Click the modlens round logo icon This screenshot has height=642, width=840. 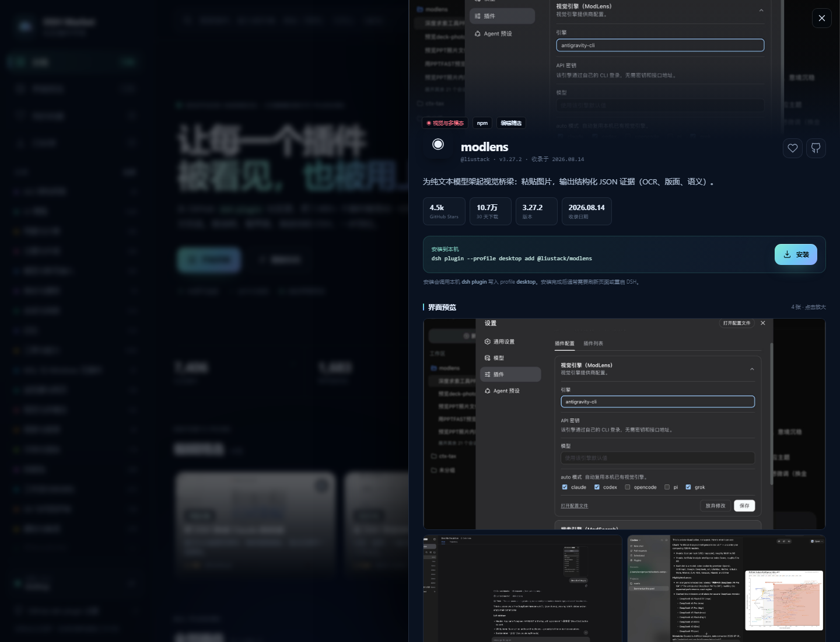tap(438, 144)
